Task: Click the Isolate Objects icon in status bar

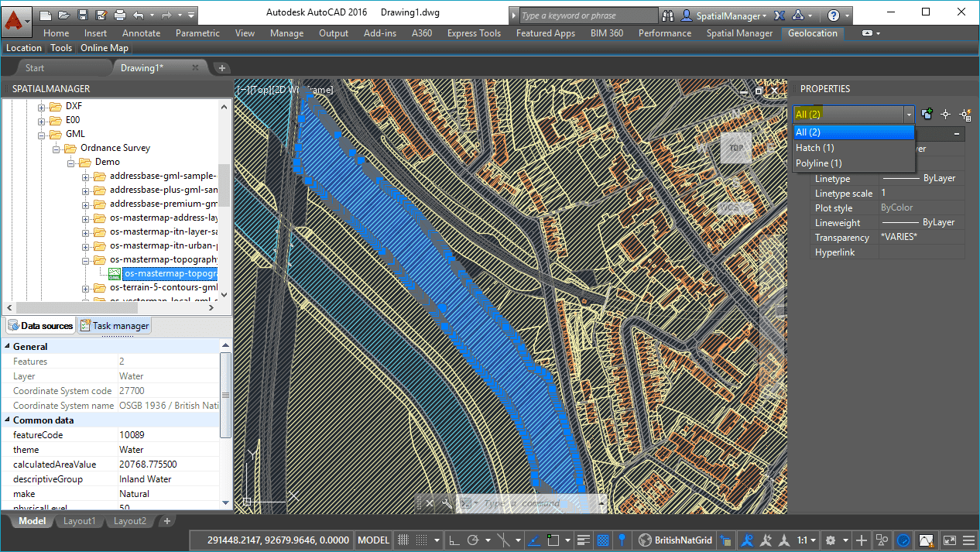Action: click(882, 540)
